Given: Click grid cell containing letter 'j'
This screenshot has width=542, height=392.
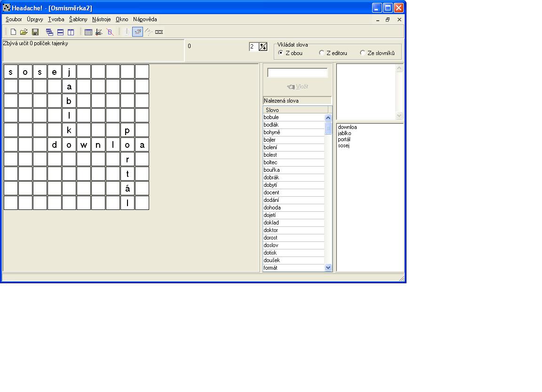Looking at the screenshot, I should point(69,72).
